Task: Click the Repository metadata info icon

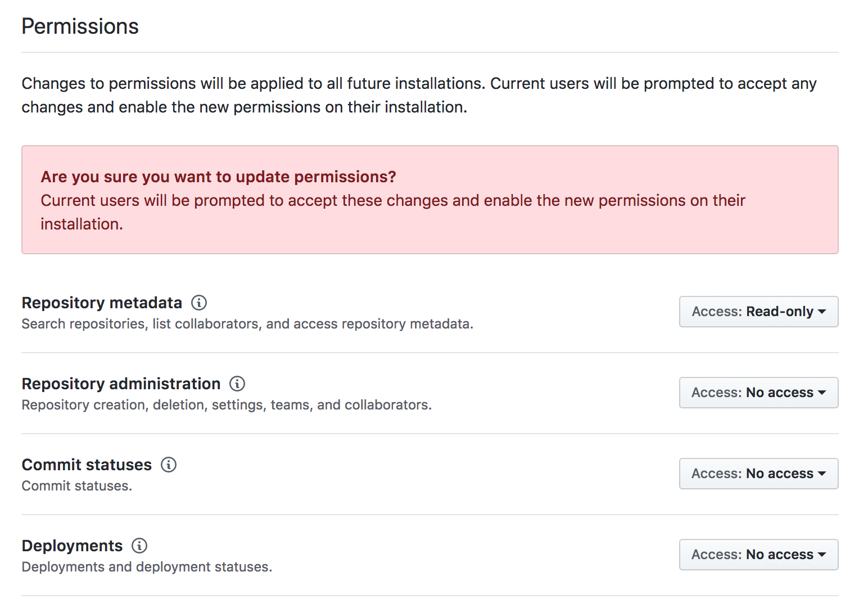Action: (198, 303)
